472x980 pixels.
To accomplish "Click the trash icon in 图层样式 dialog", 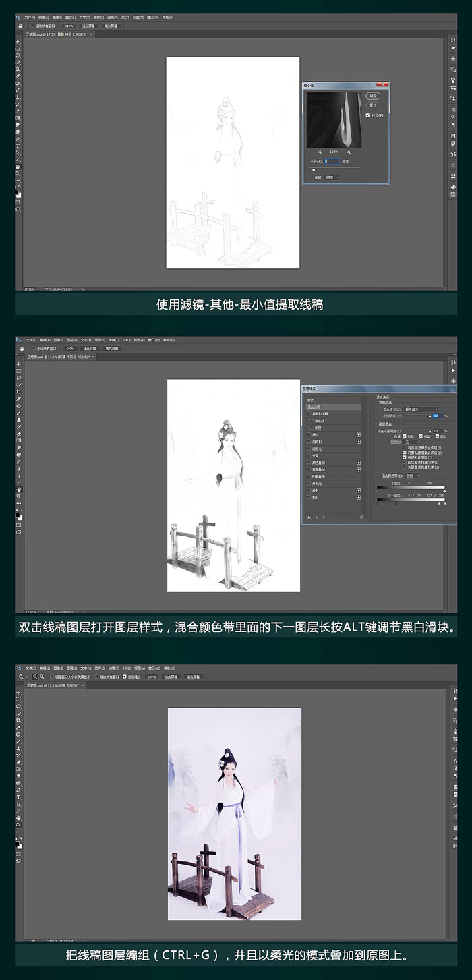I will [x=362, y=517].
